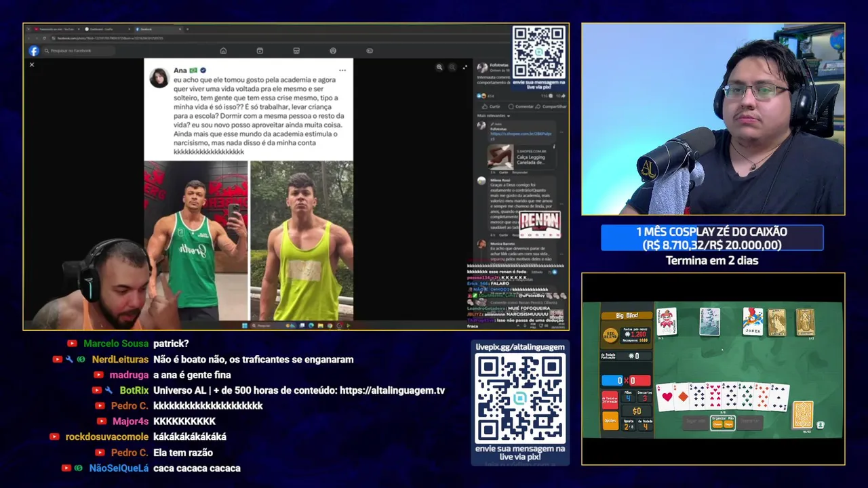
Task: Click chat username NerdLeituras
Action: (x=120, y=359)
